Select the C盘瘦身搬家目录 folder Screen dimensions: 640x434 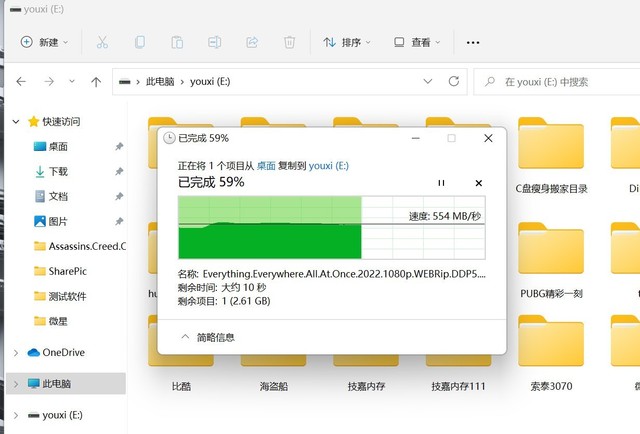coord(551,155)
